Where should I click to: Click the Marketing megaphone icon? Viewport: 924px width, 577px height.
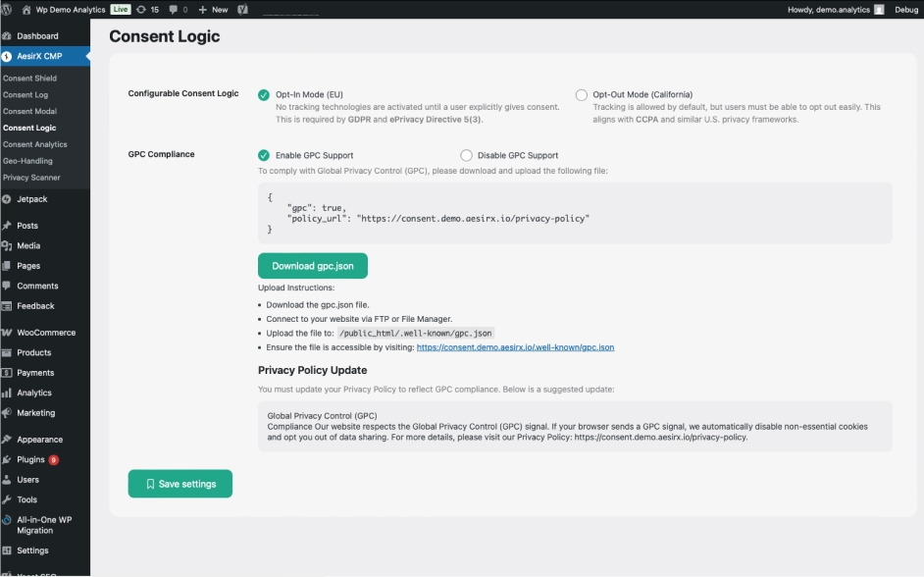7,412
